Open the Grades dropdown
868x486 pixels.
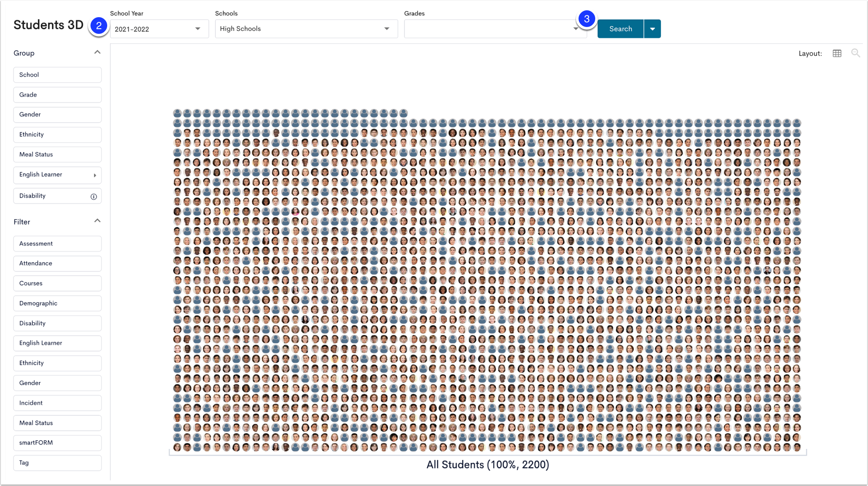[x=495, y=29]
